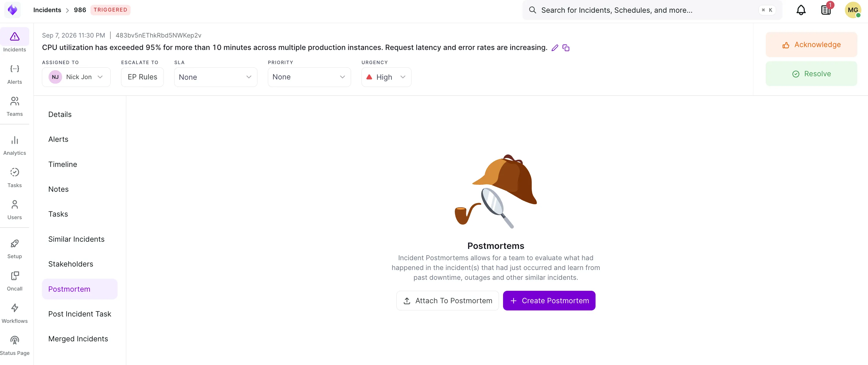Open Workflows from the sidebar
Viewport: 868px width, 365px height.
14,314
